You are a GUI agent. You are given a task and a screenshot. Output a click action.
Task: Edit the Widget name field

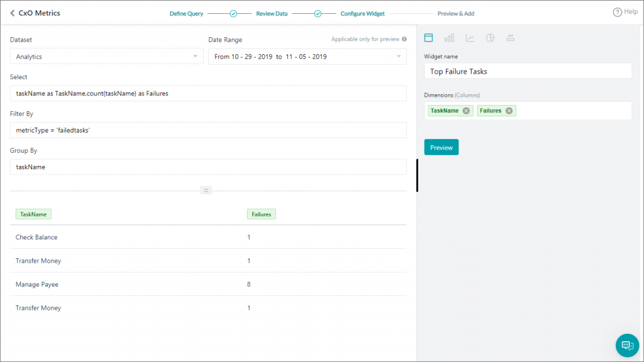coord(527,70)
